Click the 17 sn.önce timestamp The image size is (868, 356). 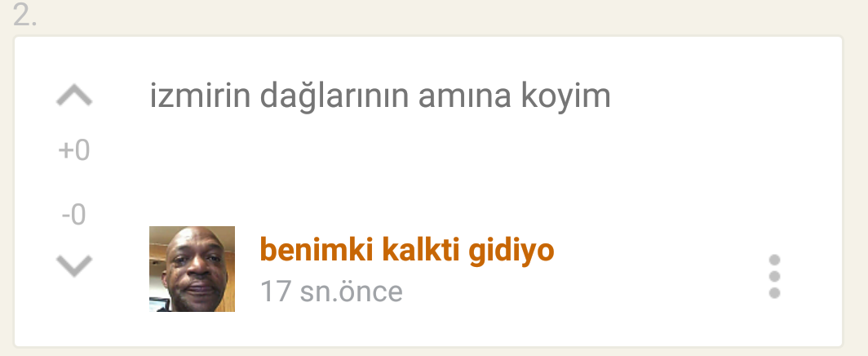331,291
